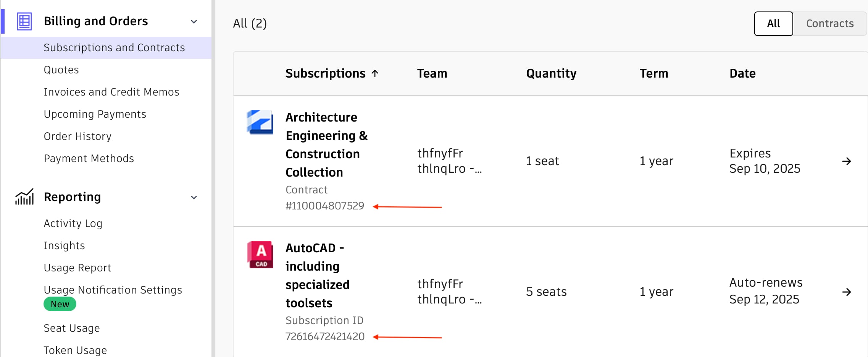Image resolution: width=868 pixels, height=357 pixels.
Task: Collapse the Billing and Orders section
Action: click(194, 22)
